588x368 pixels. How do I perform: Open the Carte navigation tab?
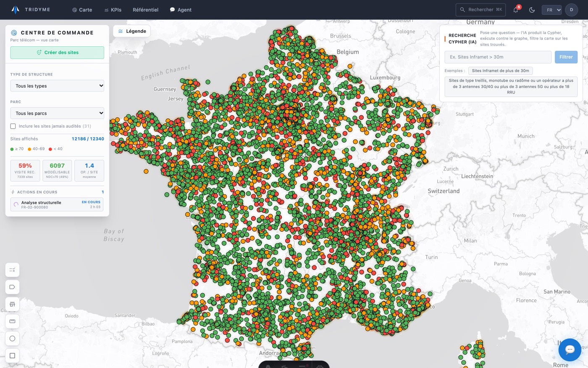[82, 10]
